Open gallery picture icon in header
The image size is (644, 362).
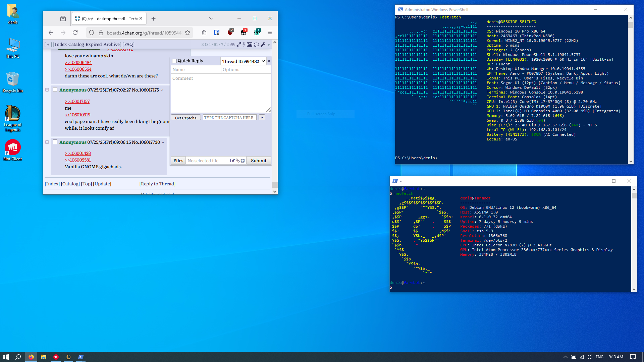250,45
